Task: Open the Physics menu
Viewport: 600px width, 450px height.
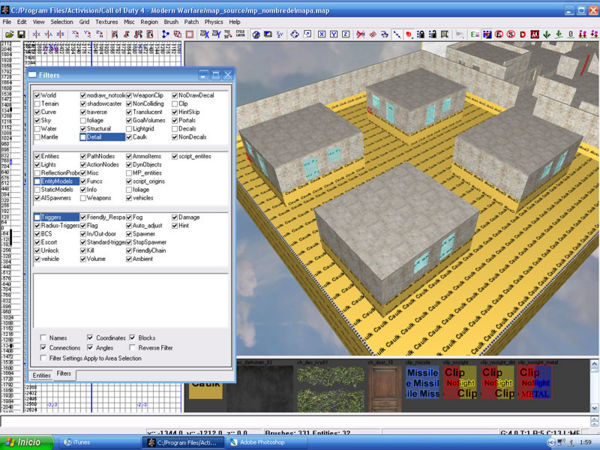Action: tap(214, 22)
